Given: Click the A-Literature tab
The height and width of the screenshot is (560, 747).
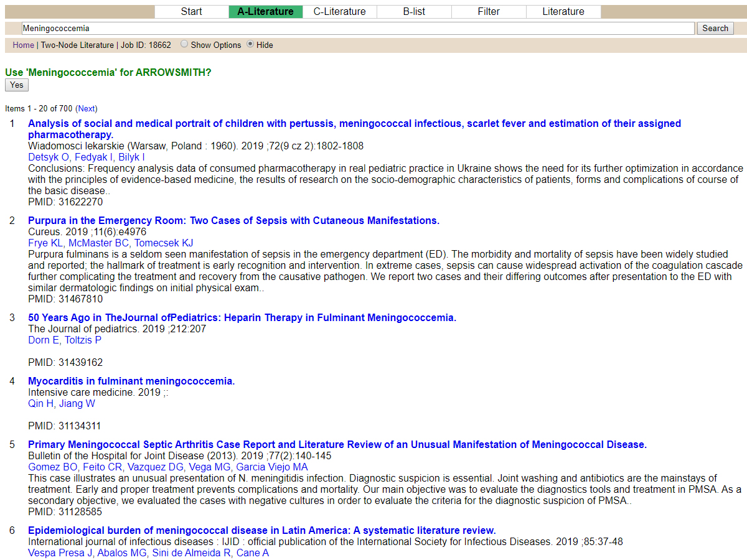Looking at the screenshot, I should 265,11.
